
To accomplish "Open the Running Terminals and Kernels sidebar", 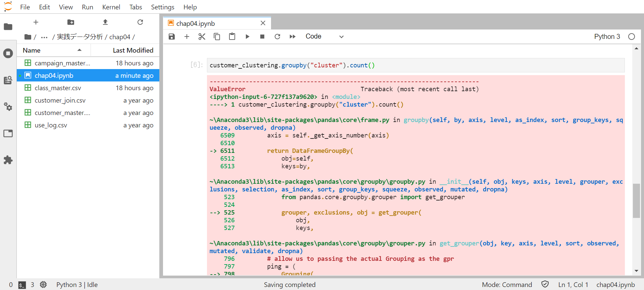I will click(8, 53).
